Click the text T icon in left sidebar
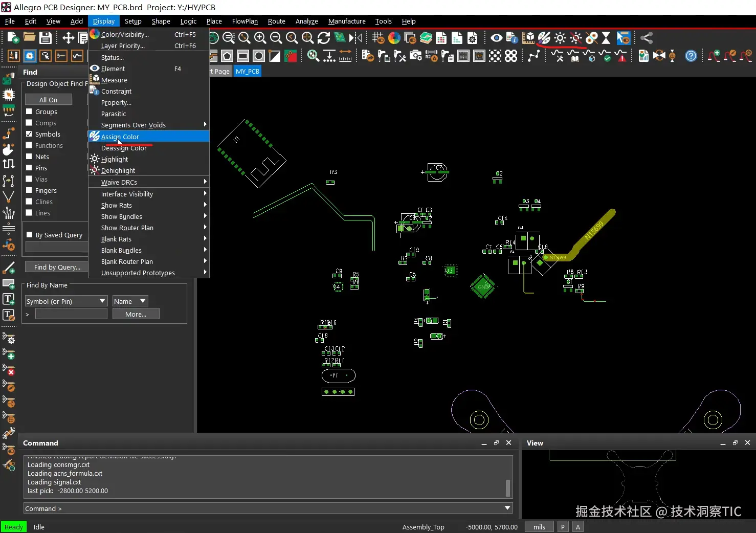The height and width of the screenshot is (533, 756). 9,299
